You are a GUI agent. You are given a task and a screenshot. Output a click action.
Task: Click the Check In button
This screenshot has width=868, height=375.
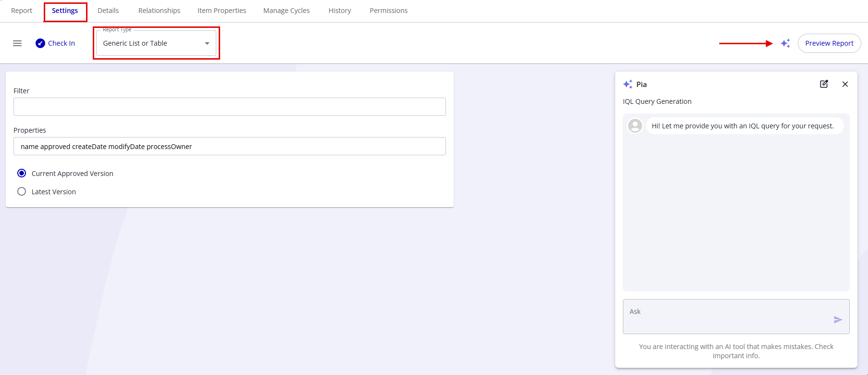pos(55,43)
